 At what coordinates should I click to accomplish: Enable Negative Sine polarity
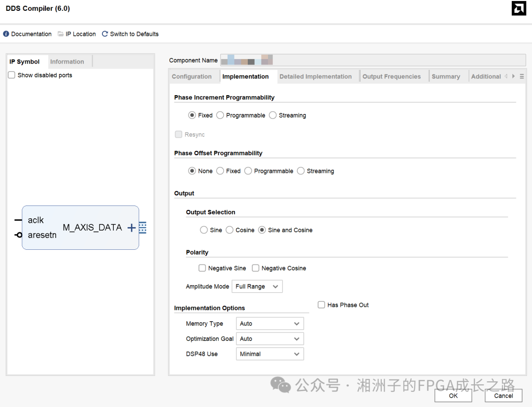point(202,268)
